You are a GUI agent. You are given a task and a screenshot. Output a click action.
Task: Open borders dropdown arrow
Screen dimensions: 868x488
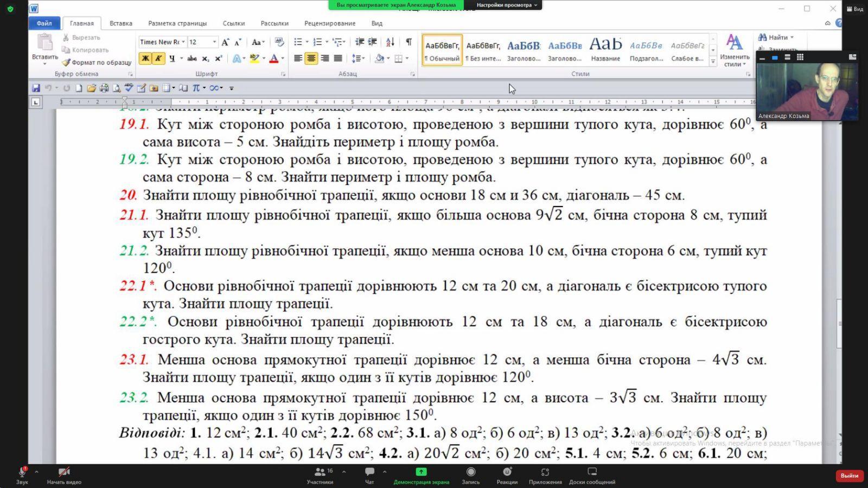407,59
